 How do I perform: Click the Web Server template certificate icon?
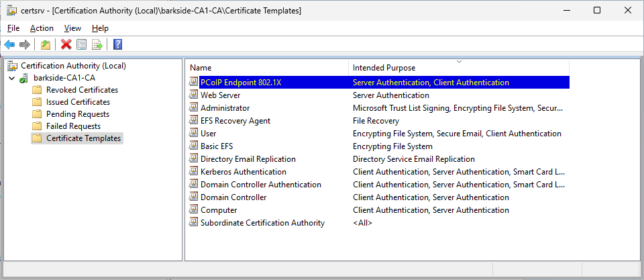194,95
